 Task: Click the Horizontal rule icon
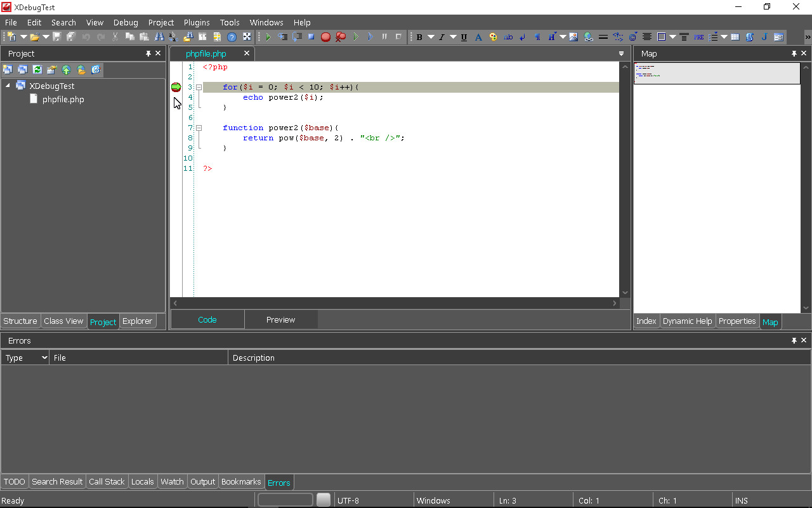coord(603,37)
